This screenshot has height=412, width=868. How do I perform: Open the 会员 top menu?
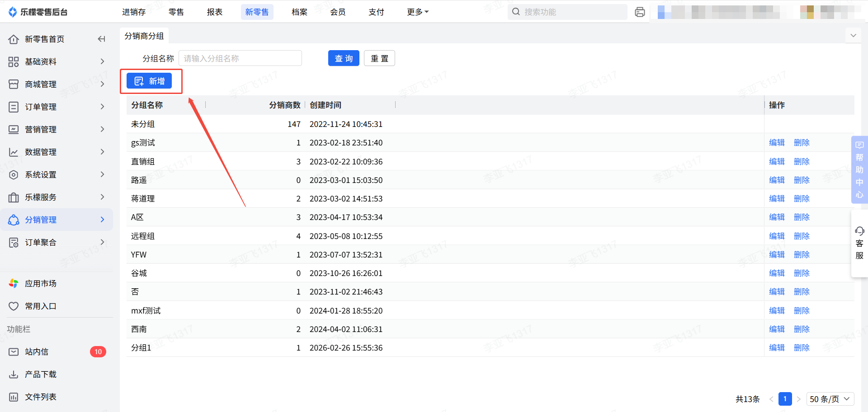(338, 12)
